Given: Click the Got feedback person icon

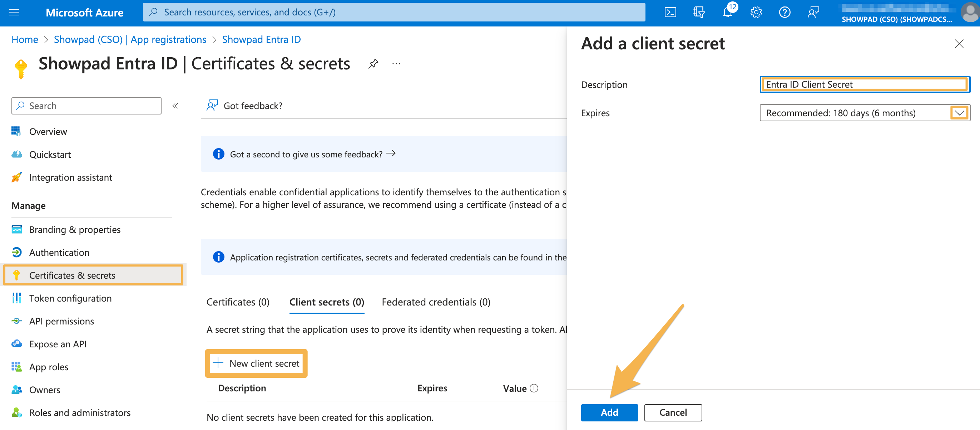Looking at the screenshot, I should 212,106.
